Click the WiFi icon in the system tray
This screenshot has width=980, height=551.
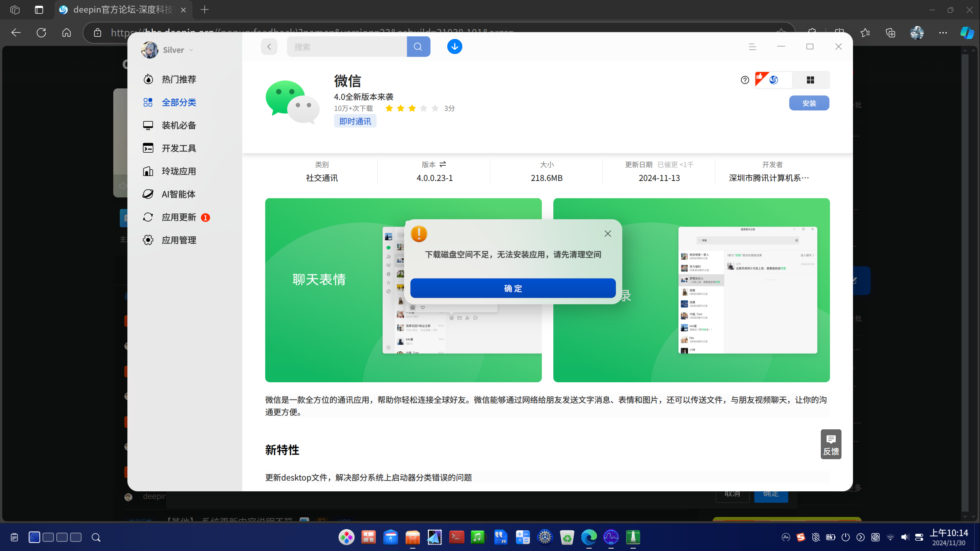[x=890, y=537]
